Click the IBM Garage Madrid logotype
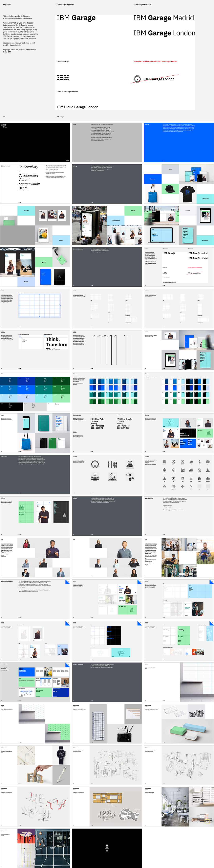214x868 pixels. pyautogui.click(x=163, y=18)
